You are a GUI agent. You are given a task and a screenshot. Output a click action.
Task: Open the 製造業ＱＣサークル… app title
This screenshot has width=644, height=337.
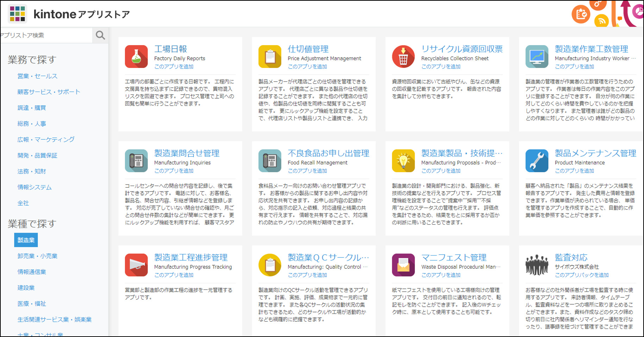coord(329,257)
